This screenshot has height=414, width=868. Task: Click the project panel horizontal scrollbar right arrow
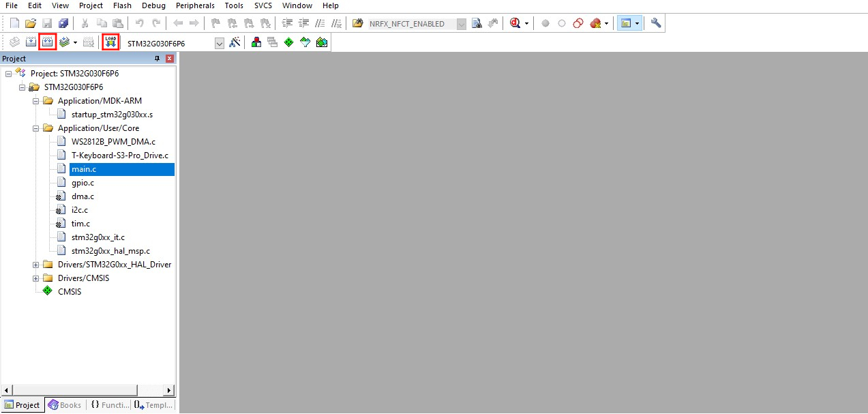tap(170, 390)
